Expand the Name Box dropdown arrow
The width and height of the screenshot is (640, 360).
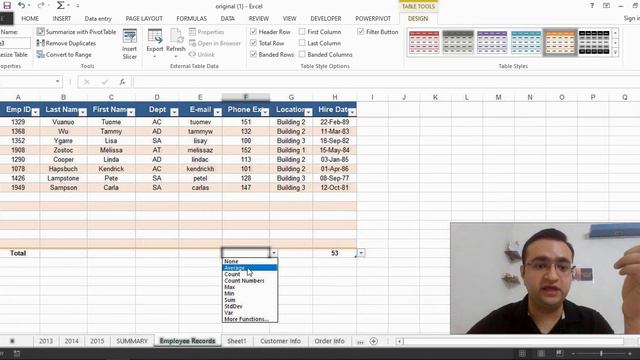(x=58, y=82)
